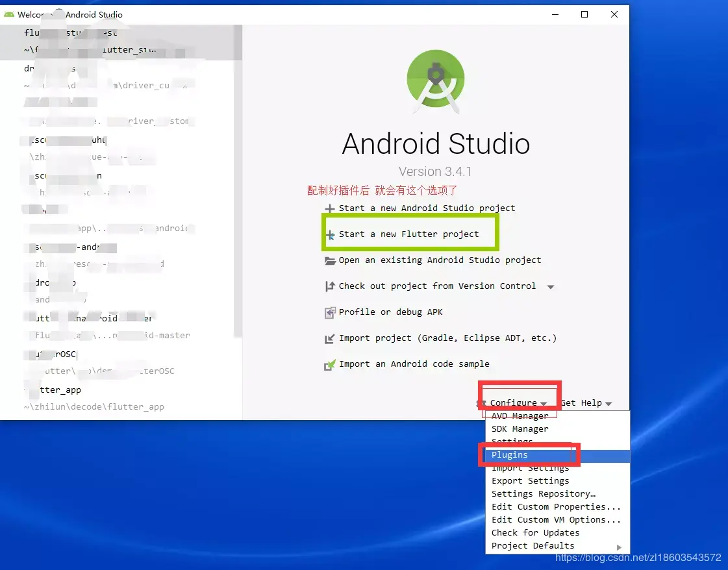The height and width of the screenshot is (570, 728).
Task: Open the Get Help dropdown
Action: (x=586, y=403)
